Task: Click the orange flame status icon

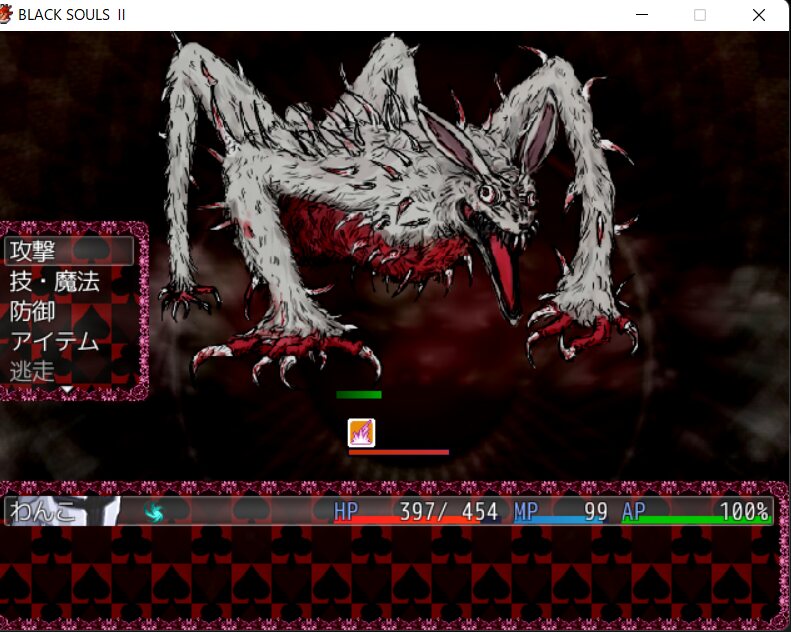Action: click(361, 433)
